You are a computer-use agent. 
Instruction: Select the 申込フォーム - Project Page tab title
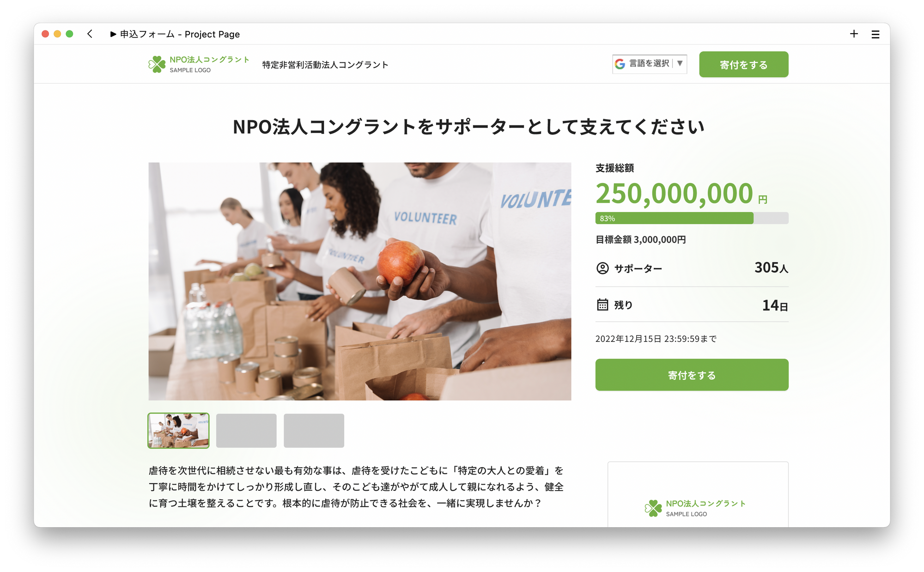(x=180, y=34)
